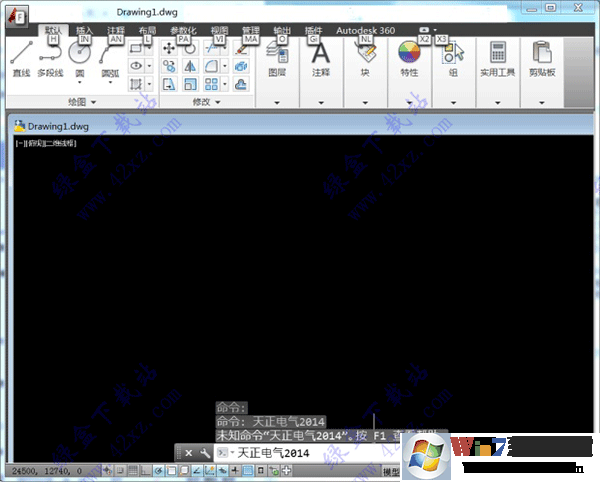The height and width of the screenshot is (482, 600).
Task: Select the Scale tool in modify panel
Action: [x=190, y=84]
